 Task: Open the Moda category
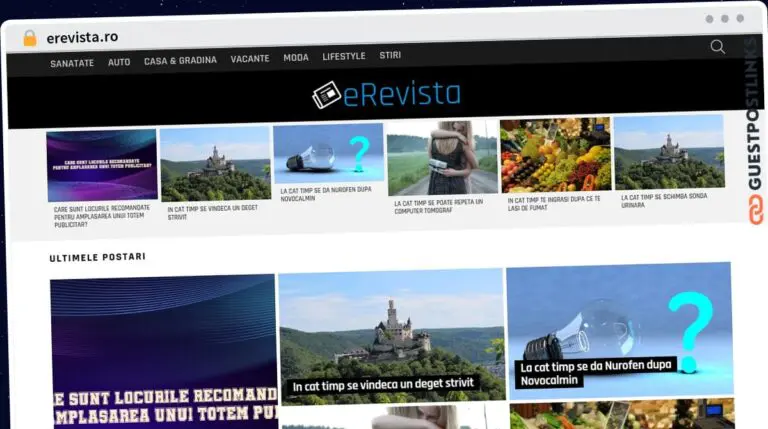[x=296, y=58]
